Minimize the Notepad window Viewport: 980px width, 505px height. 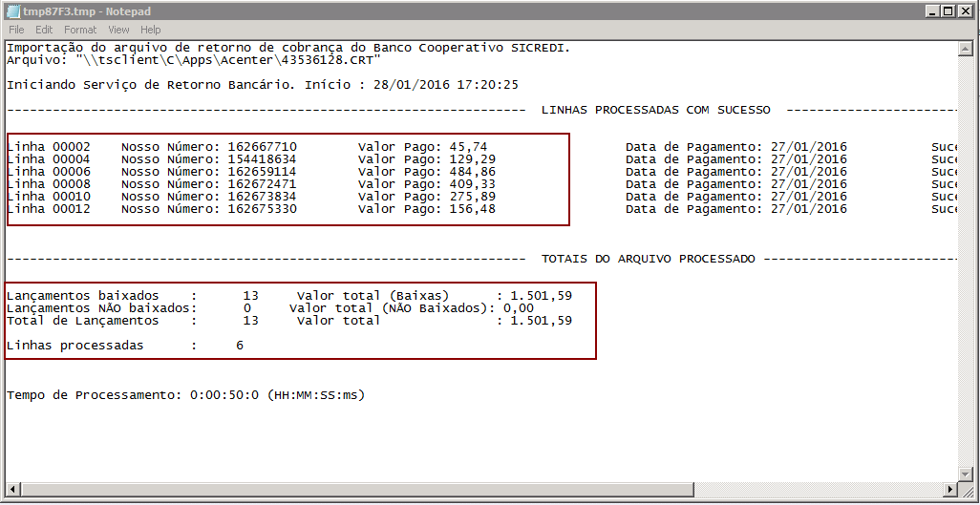(930, 11)
